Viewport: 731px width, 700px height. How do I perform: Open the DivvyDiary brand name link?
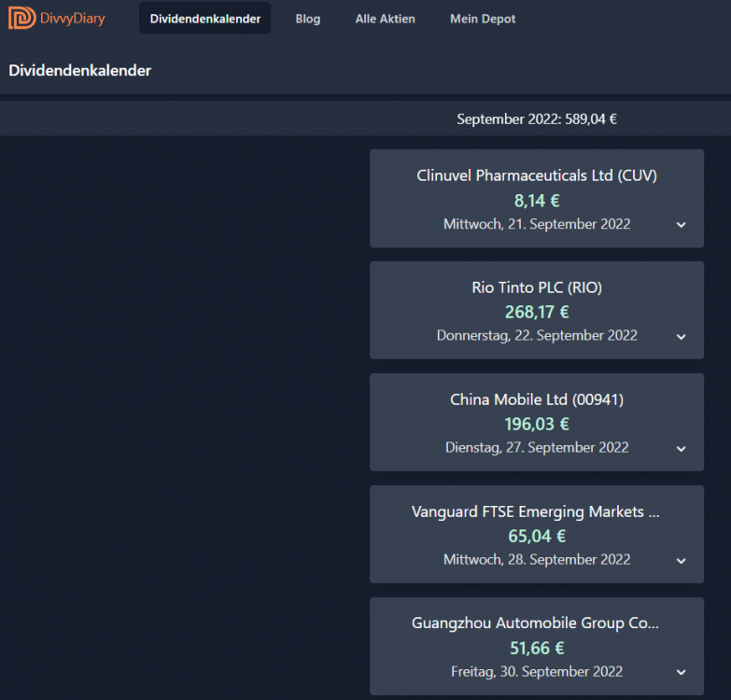point(72,18)
